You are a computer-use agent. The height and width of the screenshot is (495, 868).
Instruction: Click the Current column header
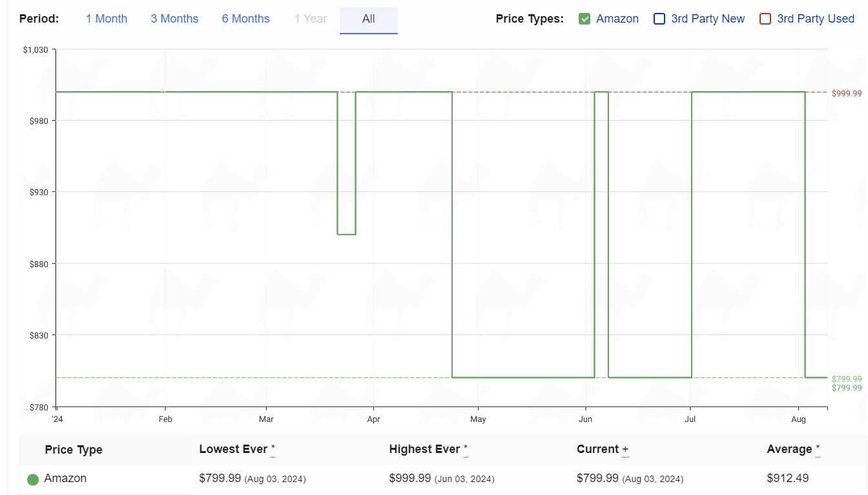click(x=599, y=449)
